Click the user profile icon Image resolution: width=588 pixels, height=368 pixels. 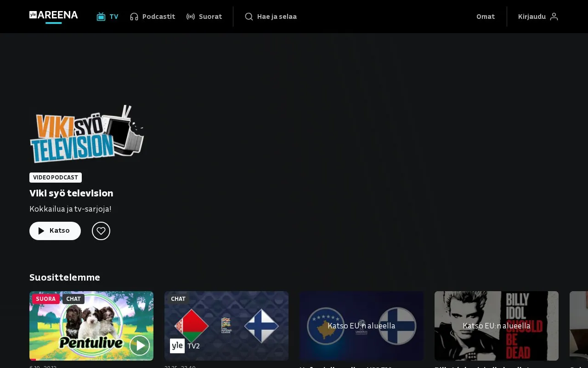(x=554, y=17)
